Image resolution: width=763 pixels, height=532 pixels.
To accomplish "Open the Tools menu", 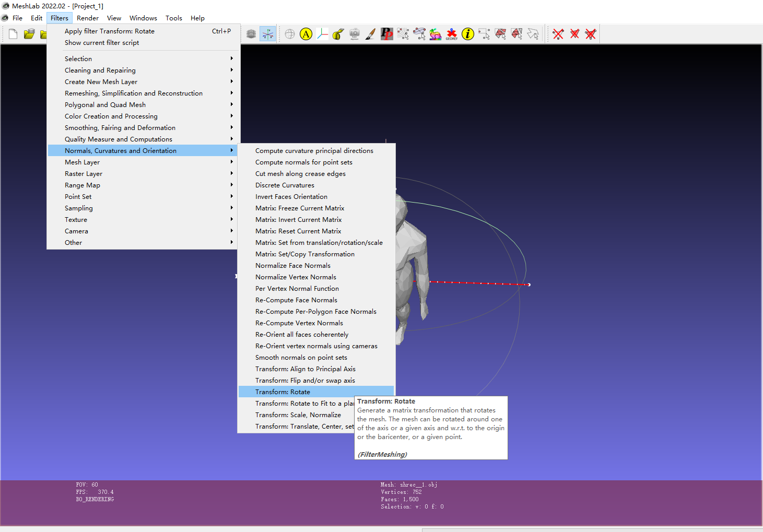I will pos(174,18).
